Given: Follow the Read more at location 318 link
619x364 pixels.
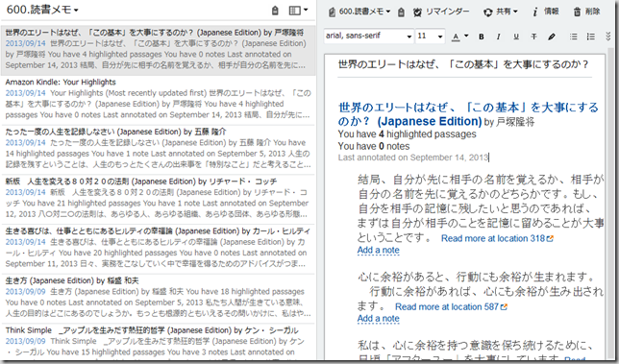Looking at the screenshot, I should click(x=497, y=238).
